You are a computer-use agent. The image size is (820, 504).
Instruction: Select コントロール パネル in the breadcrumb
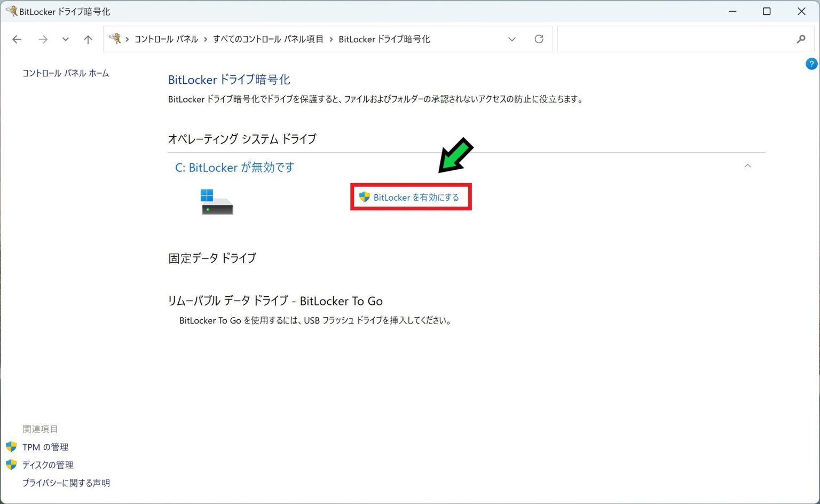click(166, 38)
